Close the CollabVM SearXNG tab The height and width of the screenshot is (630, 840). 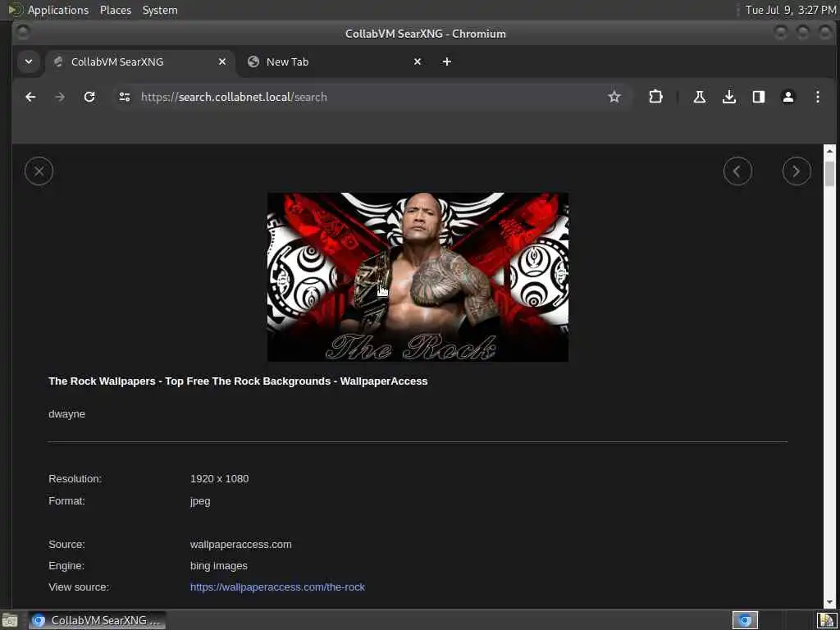click(x=221, y=62)
